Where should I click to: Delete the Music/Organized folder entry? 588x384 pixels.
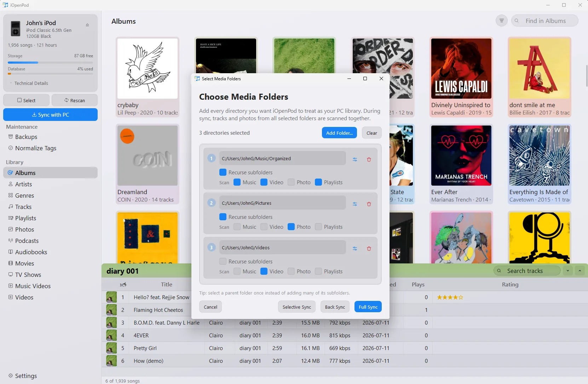tap(369, 159)
